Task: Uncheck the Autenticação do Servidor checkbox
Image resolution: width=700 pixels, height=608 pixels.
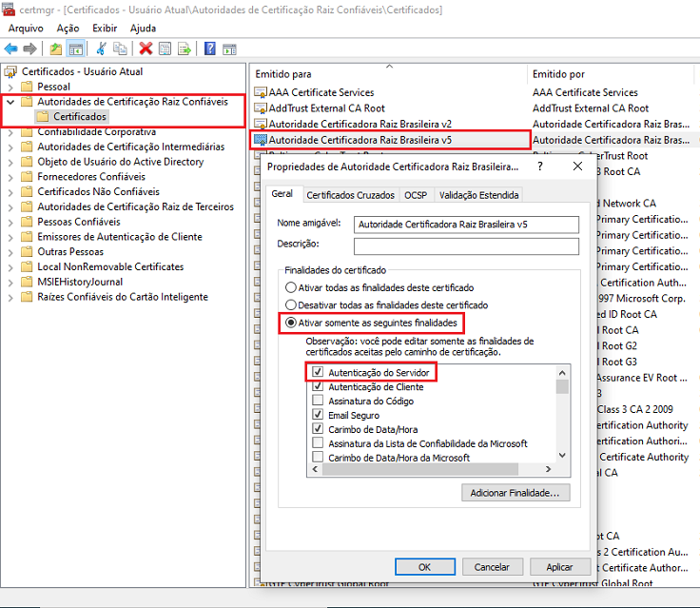Action: pos(319,372)
